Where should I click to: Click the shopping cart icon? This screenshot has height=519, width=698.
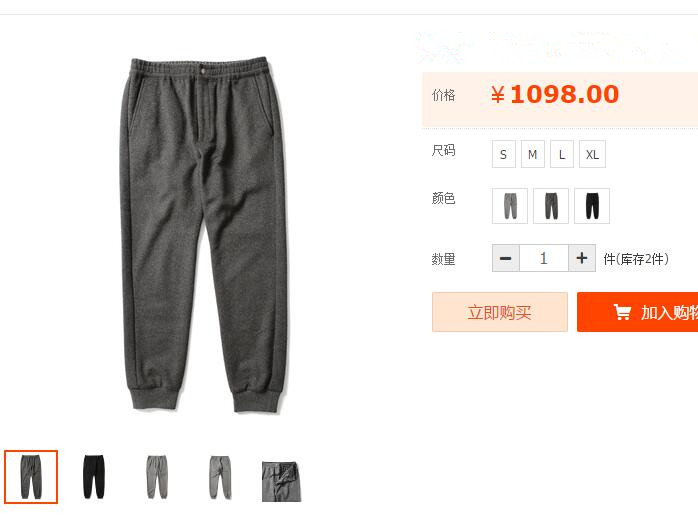[x=622, y=312]
